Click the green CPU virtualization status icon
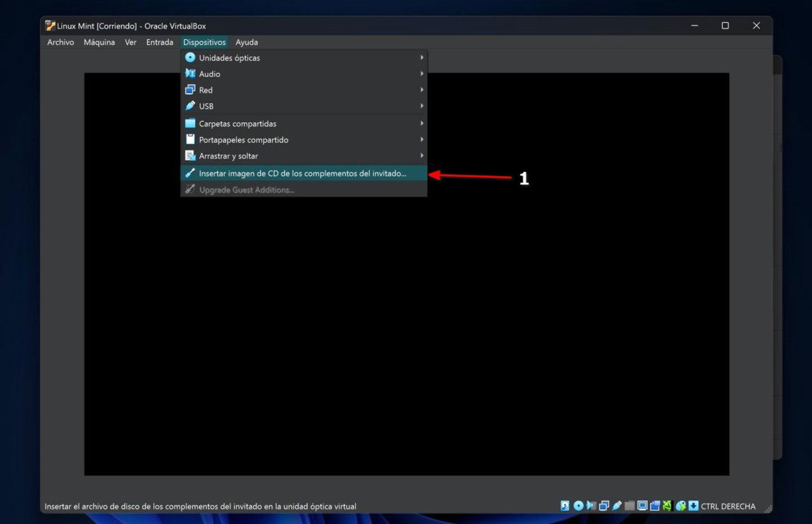The width and height of the screenshot is (812, 524). click(x=668, y=506)
